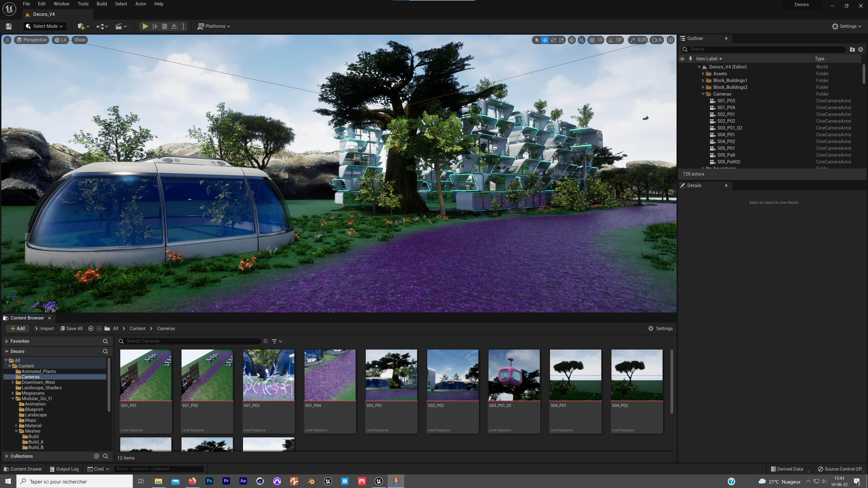868x488 pixels.
Task: Open the viewport layout grid icon
Action: pos(670,40)
